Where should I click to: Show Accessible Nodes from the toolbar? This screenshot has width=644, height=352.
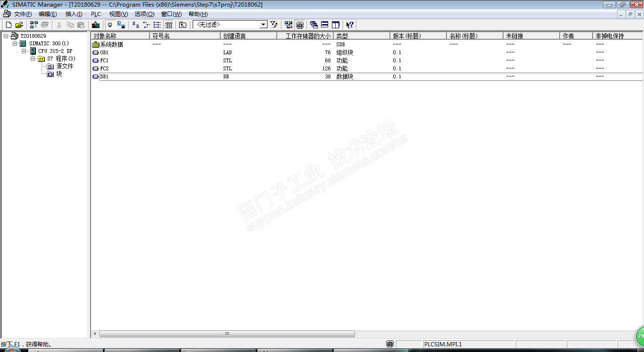(33, 25)
